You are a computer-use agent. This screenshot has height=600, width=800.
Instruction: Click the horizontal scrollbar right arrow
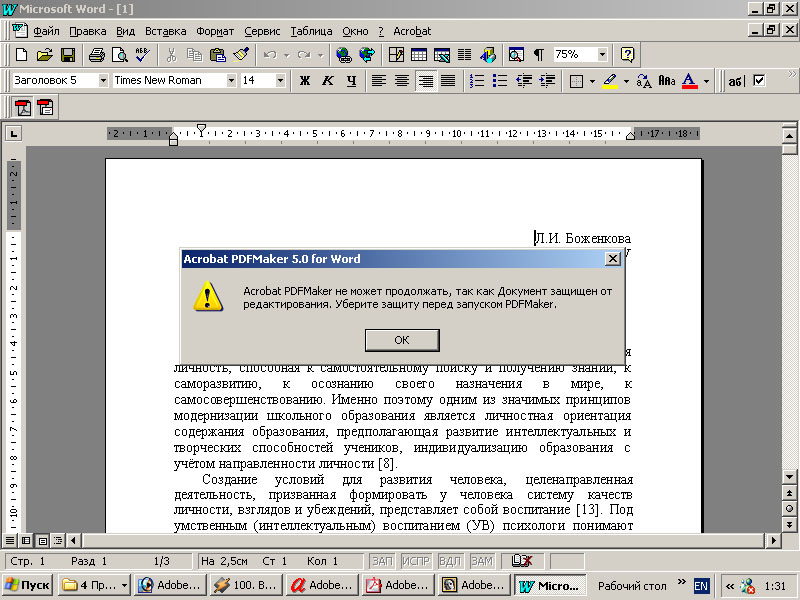point(774,540)
